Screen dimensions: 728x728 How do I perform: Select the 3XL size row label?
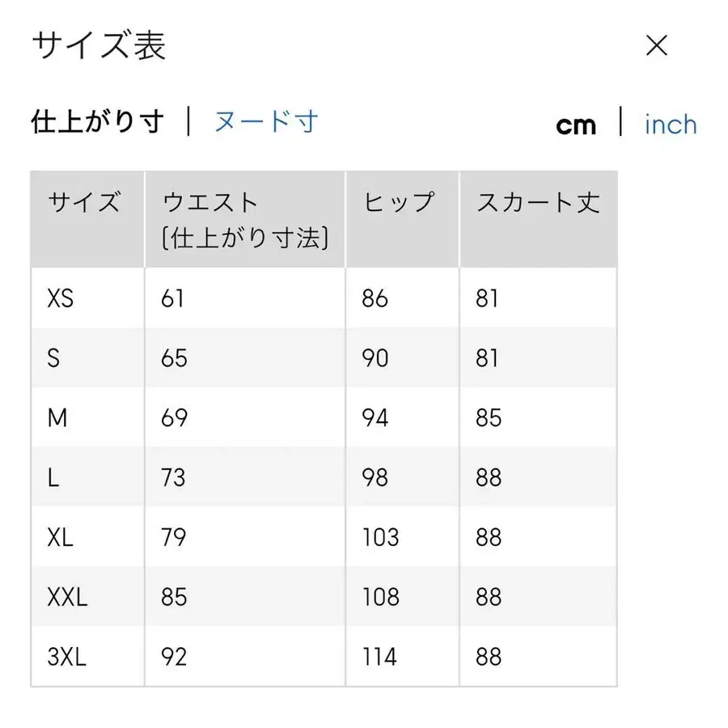[67, 657]
